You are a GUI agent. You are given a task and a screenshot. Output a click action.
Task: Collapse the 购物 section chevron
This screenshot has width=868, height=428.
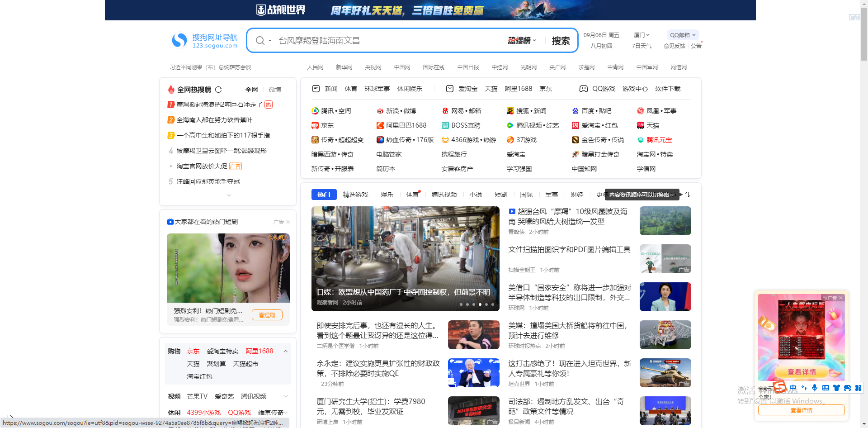tap(286, 351)
